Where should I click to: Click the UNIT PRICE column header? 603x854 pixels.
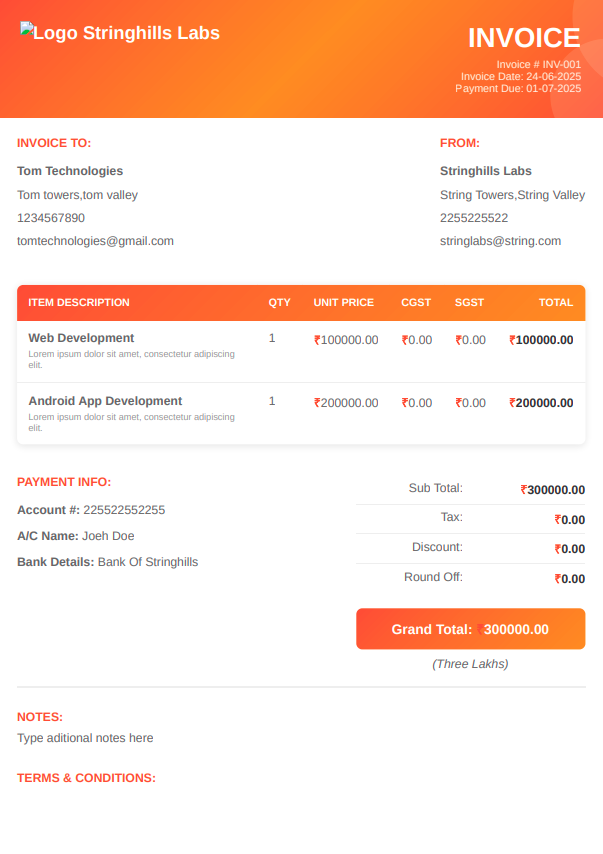(x=343, y=302)
